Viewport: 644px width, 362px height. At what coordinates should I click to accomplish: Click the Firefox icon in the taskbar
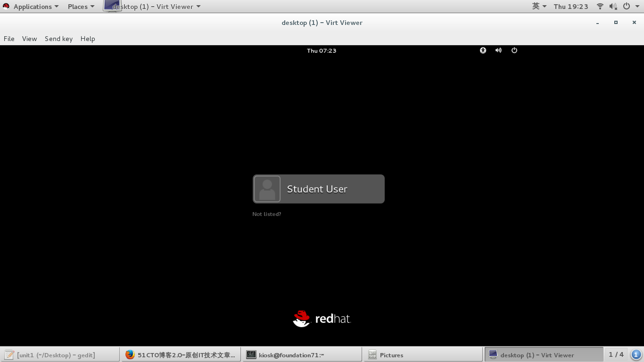130,355
